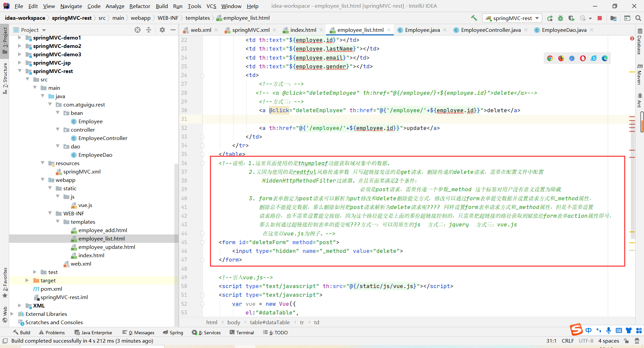Toggle the Favorites side panel
This screenshot has height=348, width=644.
tap(5, 283)
